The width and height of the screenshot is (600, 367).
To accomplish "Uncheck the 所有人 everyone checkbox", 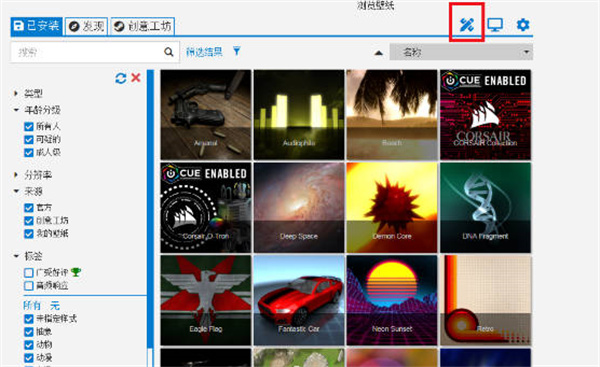I will click(x=29, y=127).
